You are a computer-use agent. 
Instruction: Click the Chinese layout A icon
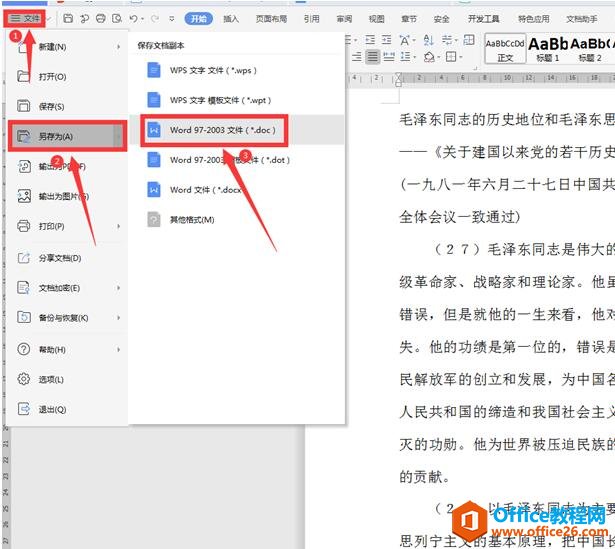404,40
